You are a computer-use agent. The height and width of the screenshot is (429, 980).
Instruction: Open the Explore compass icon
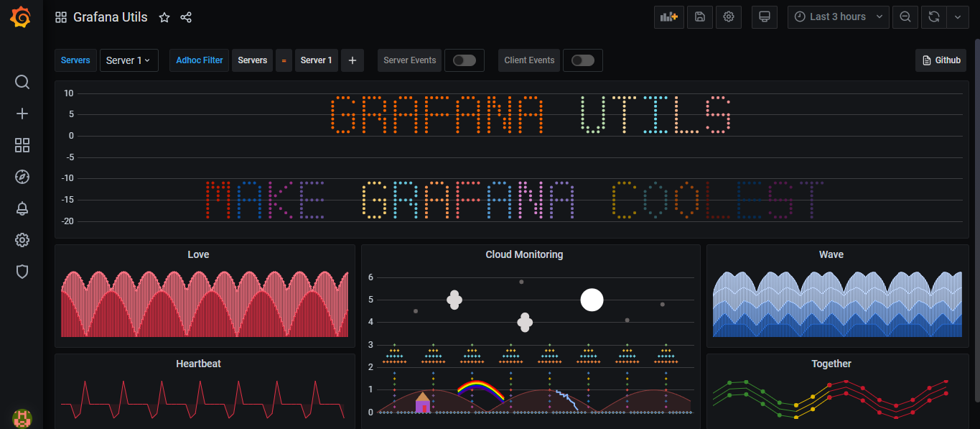pos(22,177)
